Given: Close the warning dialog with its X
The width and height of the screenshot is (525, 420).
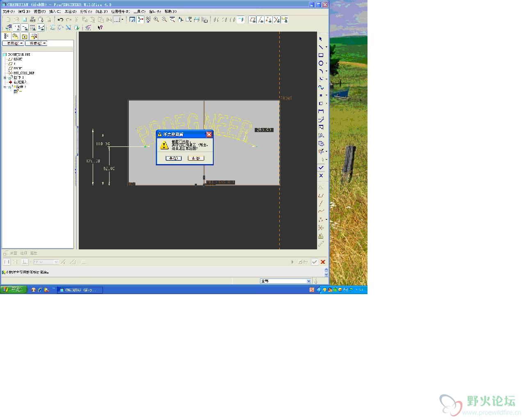Looking at the screenshot, I should point(209,134).
